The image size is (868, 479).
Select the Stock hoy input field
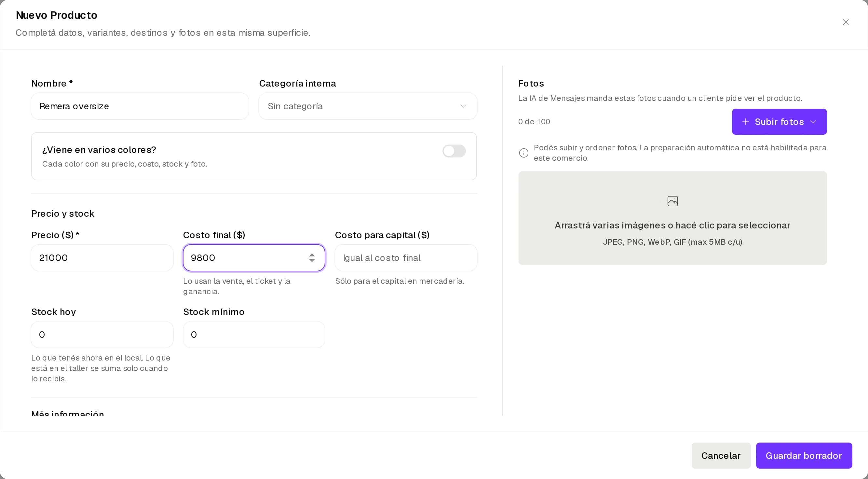pyautogui.click(x=102, y=335)
